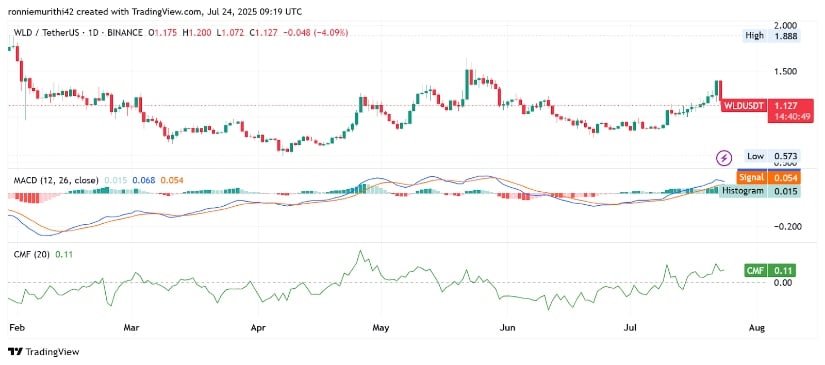825x365 pixels.
Task: Click the purple lightning bolt icon
Action: click(x=725, y=157)
